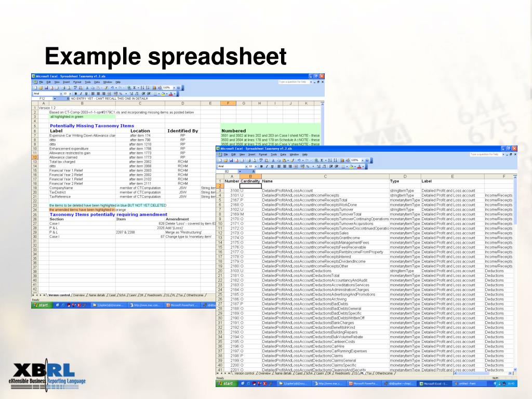
Task: Click Microsoft Excel taskbar button
Action: [435, 383]
